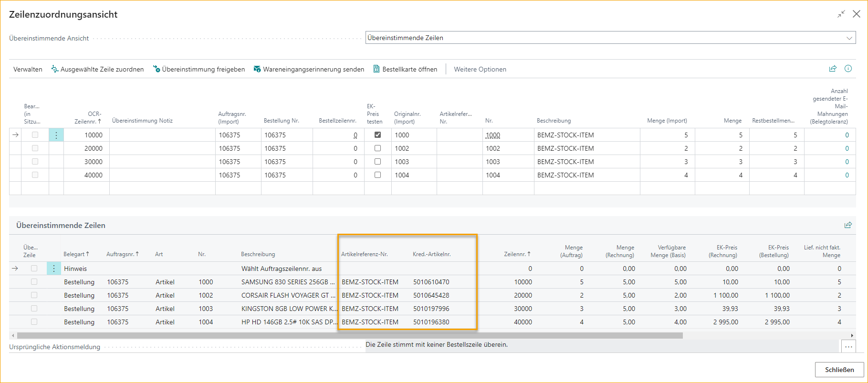The image size is (868, 383).
Task: Click the Ausgewählte Zeile zuordnen icon
Action: tap(55, 69)
